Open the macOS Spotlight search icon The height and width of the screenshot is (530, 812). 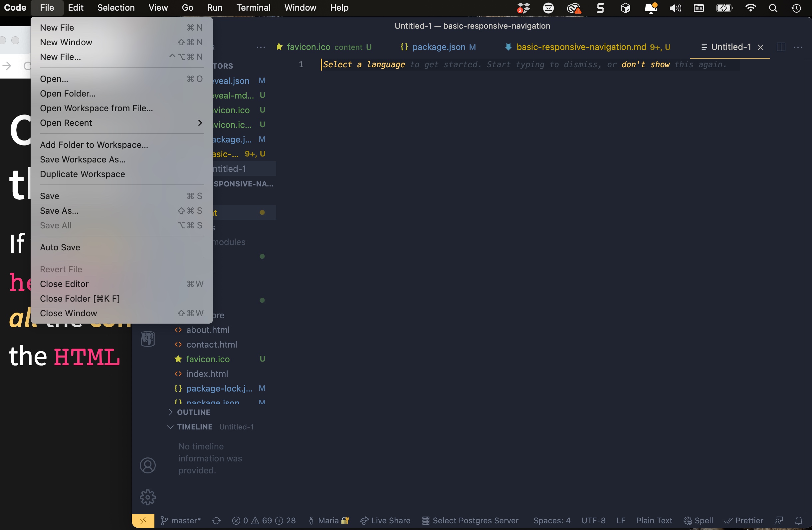[773, 8]
